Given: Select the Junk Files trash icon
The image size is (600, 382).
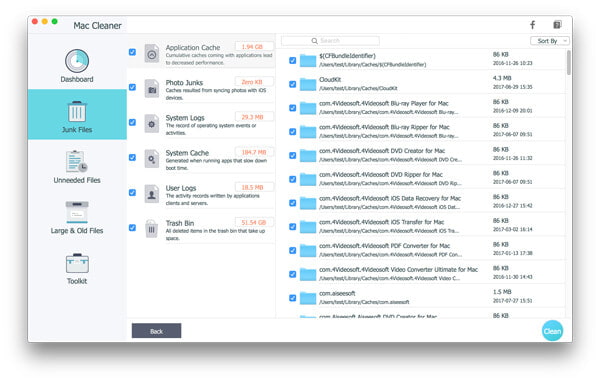Looking at the screenshot, I should [77, 111].
